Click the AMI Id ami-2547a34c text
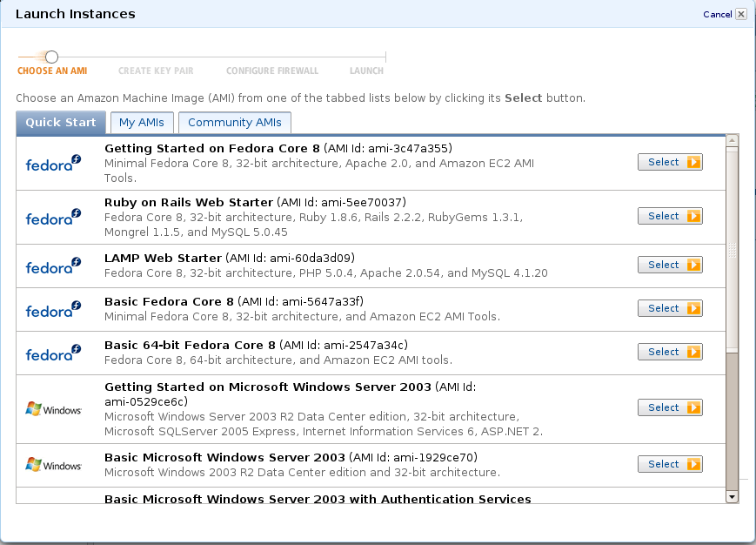Screen dimensions: 756x545 coord(344,346)
